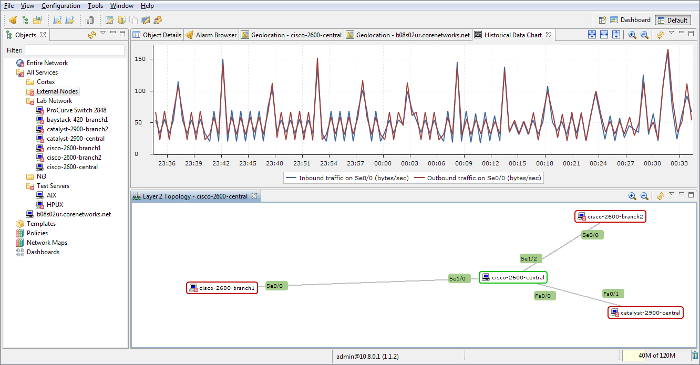Click the alarm bell toolbar icon
700x365 pixels.
[x=13, y=20]
